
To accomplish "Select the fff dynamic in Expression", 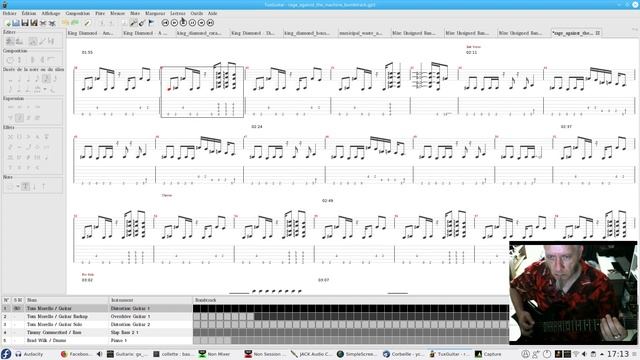I will click(x=37, y=118).
